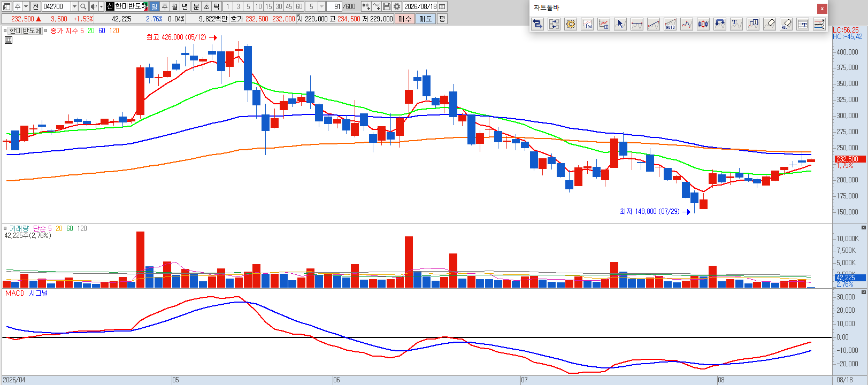
Task: Click the erase ALL drawings tool
Action: coord(786,24)
